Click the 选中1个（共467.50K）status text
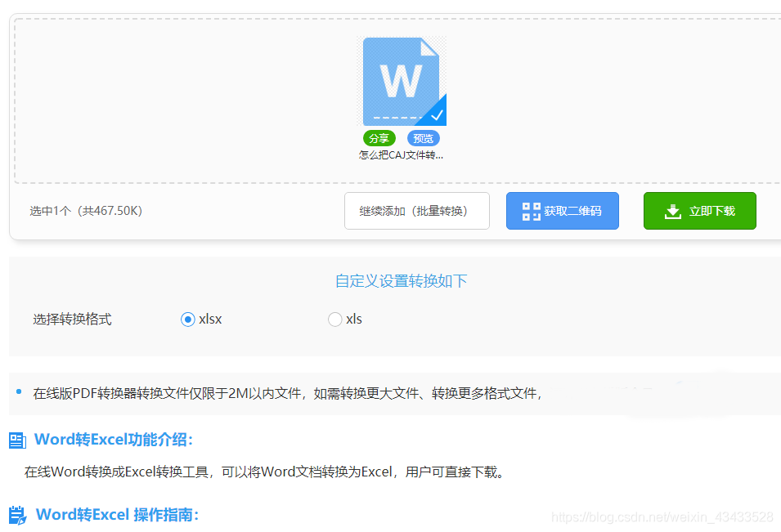Screen dimensions: 781x532 [x=86, y=211]
